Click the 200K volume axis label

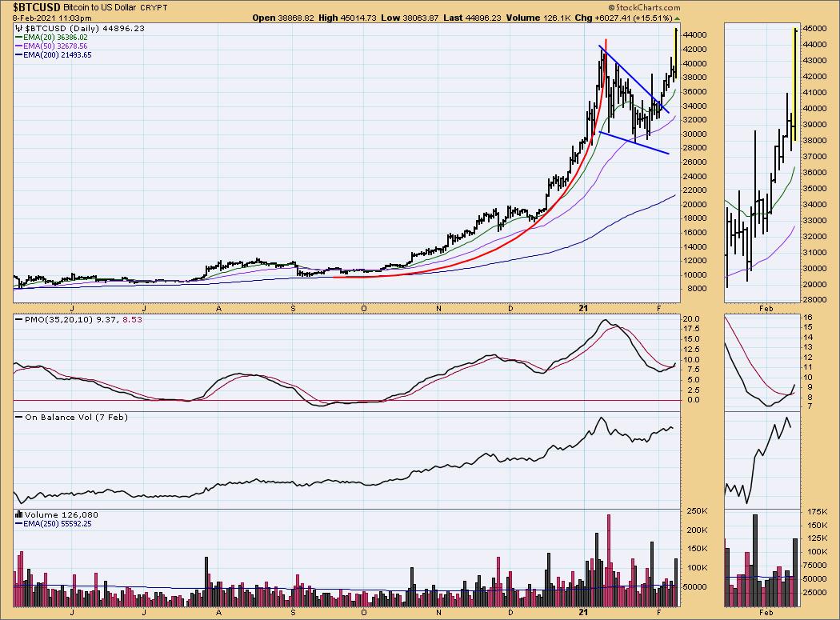pyautogui.click(x=697, y=530)
